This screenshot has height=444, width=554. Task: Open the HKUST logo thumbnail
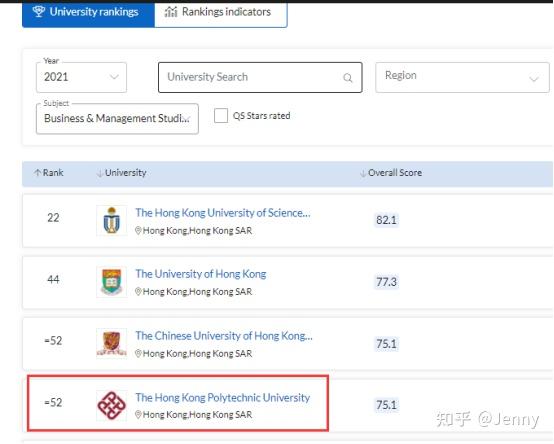(112, 220)
